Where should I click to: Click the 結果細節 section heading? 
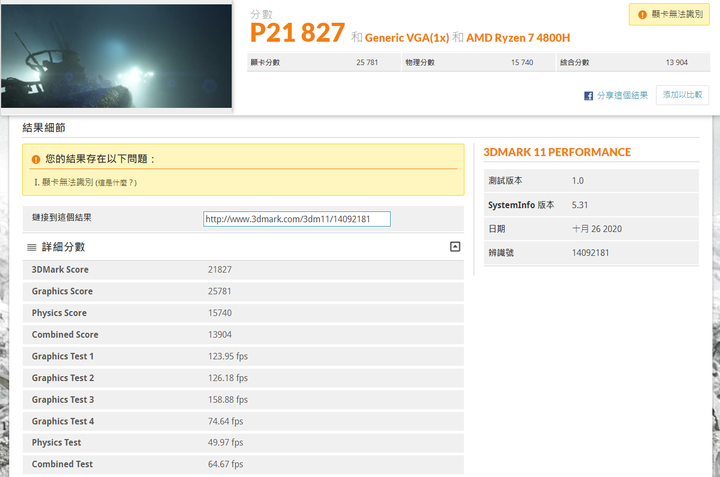coord(44,128)
